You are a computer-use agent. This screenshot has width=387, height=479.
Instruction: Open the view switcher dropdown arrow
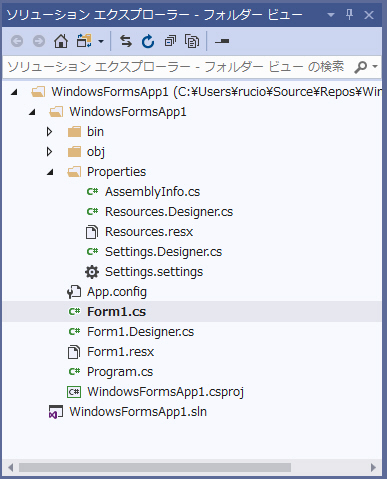click(x=101, y=42)
